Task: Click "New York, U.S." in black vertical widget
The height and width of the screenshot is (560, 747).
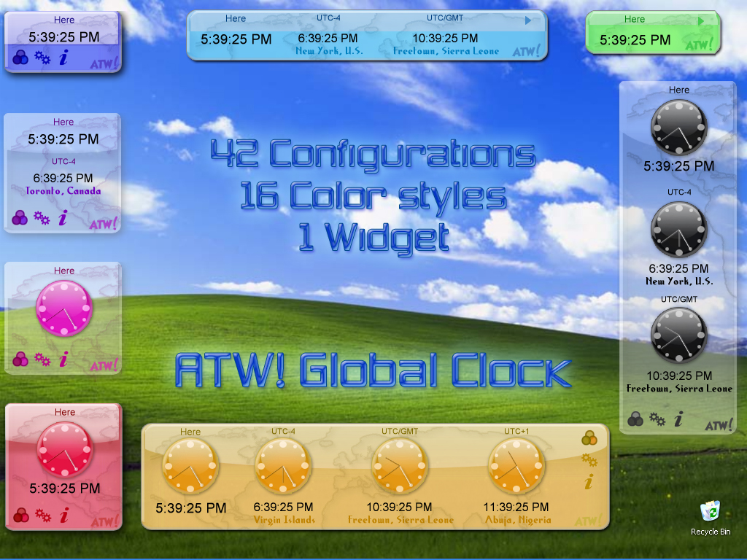Action: click(x=679, y=281)
